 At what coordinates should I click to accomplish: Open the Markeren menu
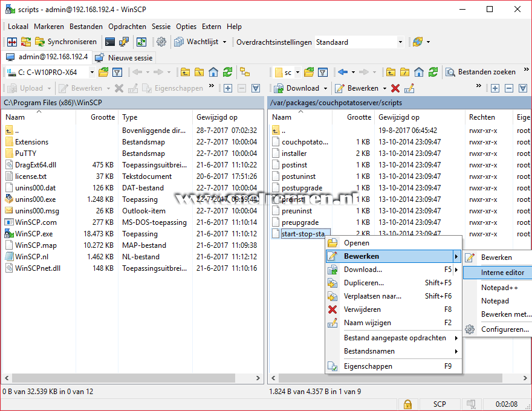pos(49,27)
